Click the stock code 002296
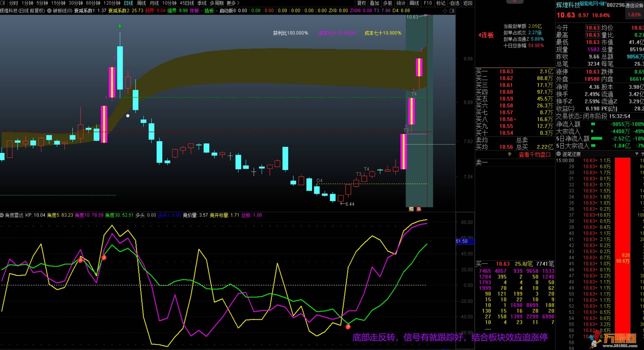 pyautogui.click(x=616, y=5)
